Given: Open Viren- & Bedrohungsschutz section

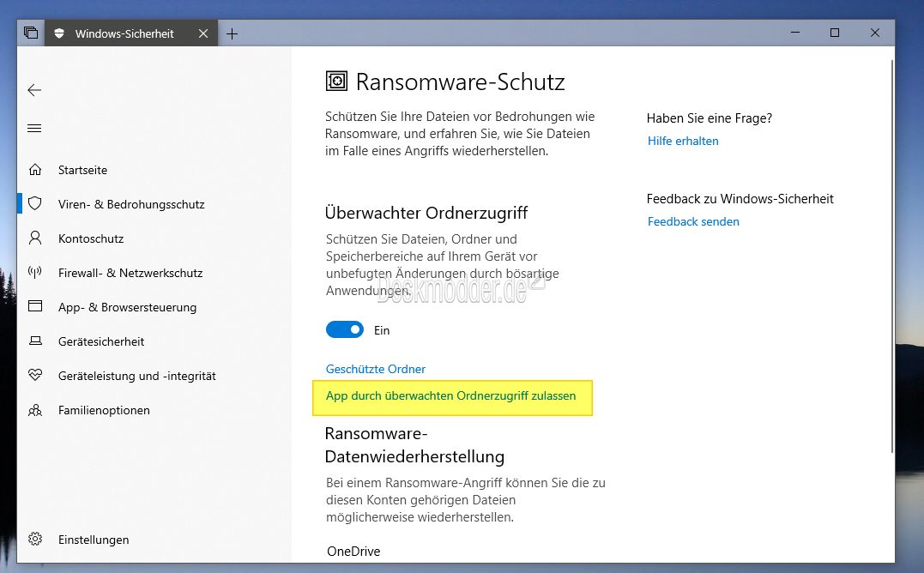Looking at the screenshot, I should (131, 204).
